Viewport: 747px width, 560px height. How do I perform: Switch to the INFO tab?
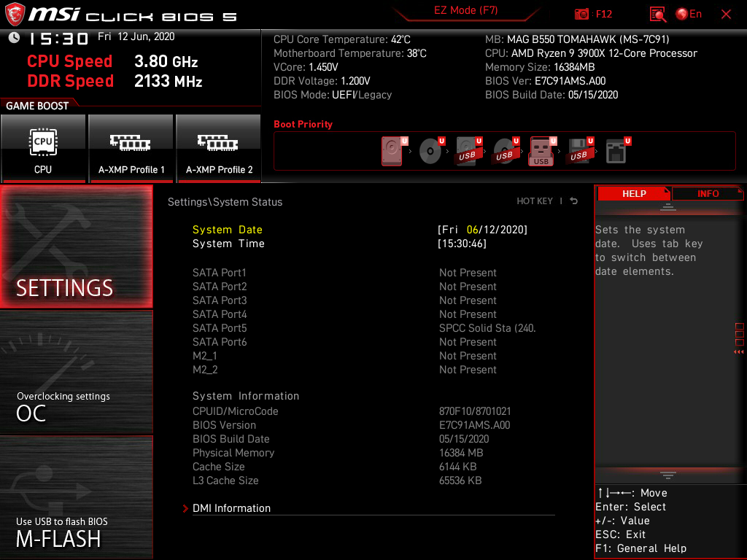pyautogui.click(x=708, y=193)
